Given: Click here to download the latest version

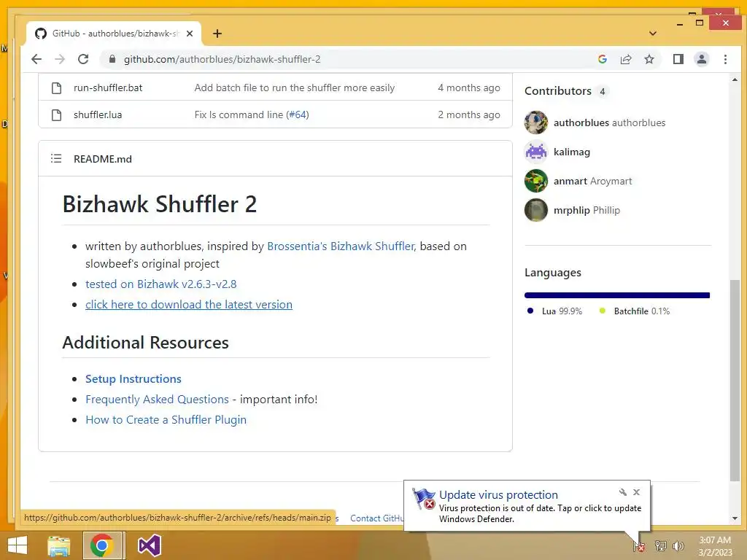Looking at the screenshot, I should coord(189,305).
